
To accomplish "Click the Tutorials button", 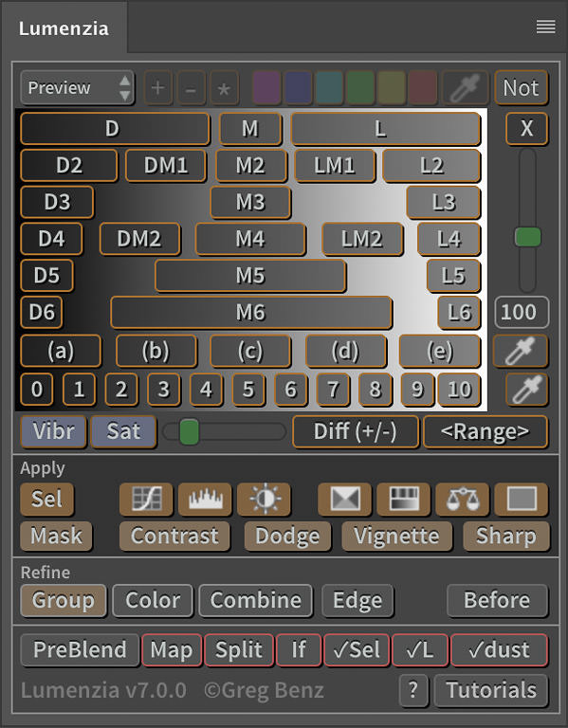I will click(x=491, y=690).
